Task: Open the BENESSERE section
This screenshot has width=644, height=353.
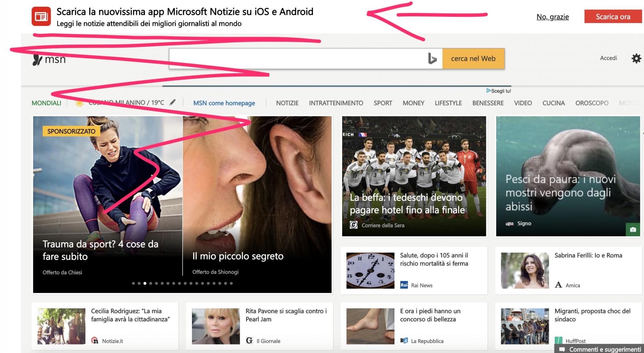Action: (488, 103)
